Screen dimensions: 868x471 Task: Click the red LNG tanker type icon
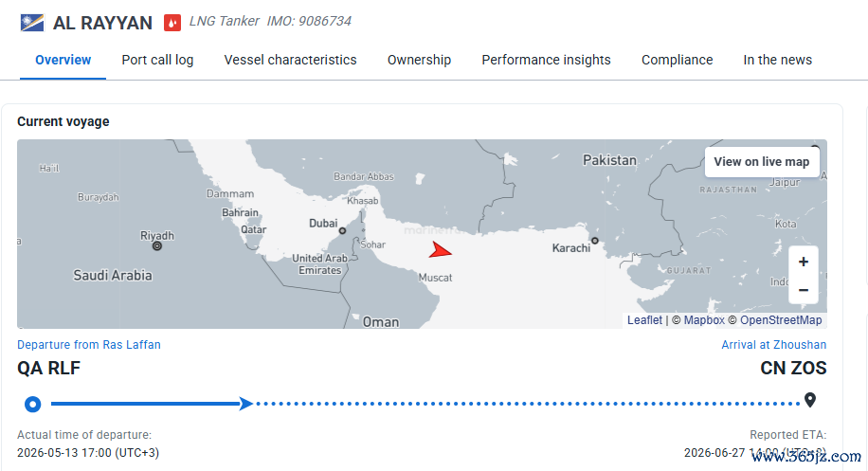click(172, 23)
